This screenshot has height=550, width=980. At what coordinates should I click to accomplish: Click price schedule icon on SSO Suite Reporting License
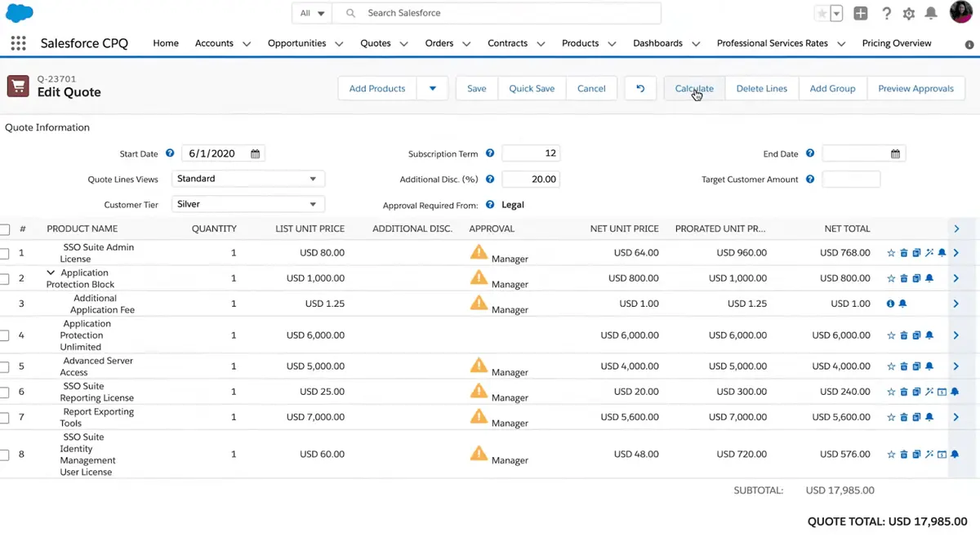point(942,392)
